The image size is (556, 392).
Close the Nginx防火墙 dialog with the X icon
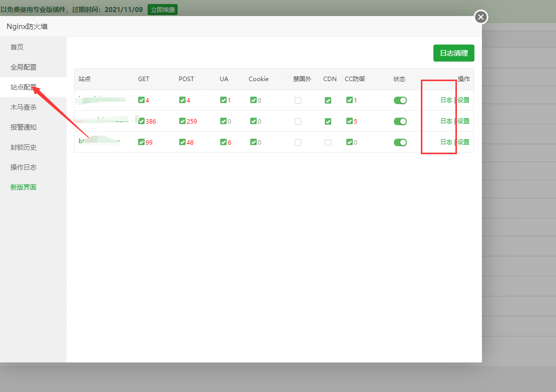tap(481, 17)
